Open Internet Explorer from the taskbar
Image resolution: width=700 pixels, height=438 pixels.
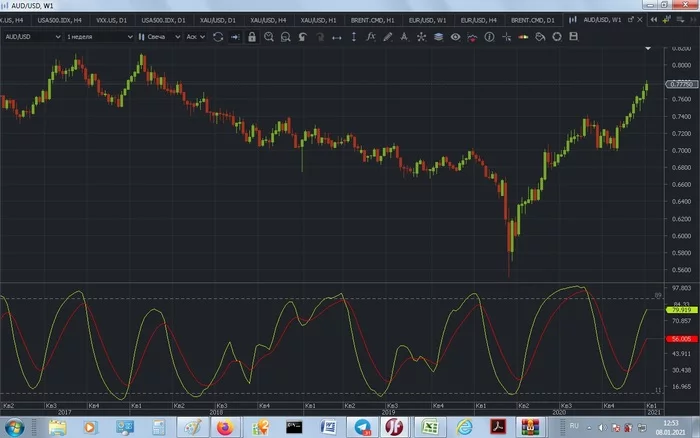click(464, 427)
